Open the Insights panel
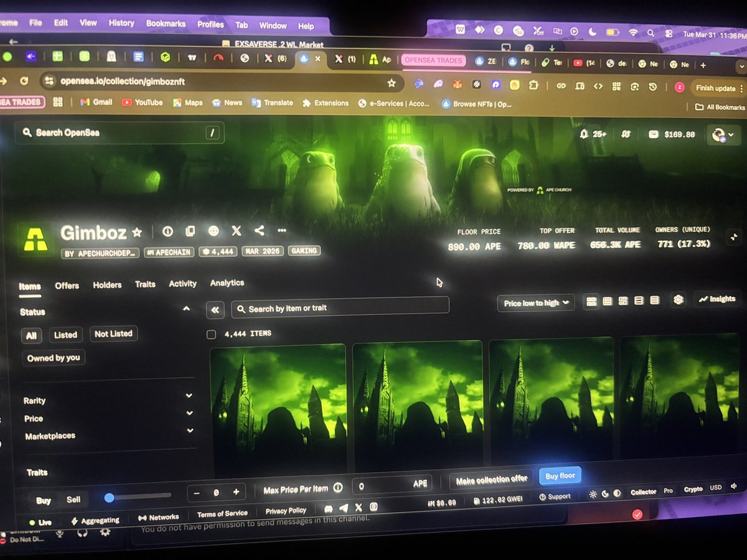 coord(717,299)
